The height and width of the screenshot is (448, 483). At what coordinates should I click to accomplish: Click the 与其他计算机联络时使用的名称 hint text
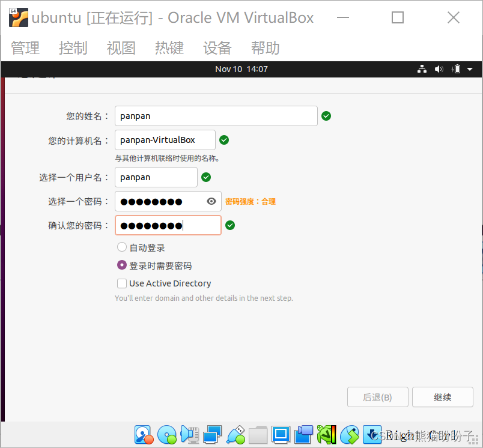[167, 159]
